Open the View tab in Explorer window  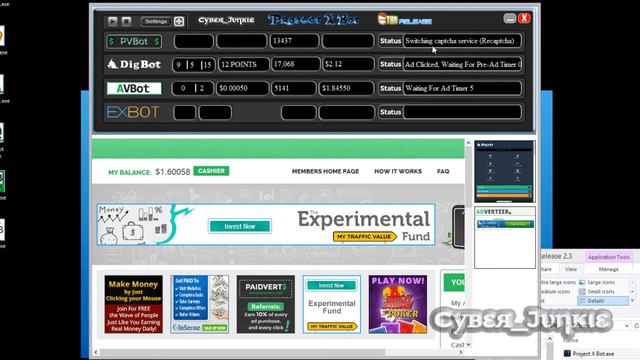click(x=571, y=269)
